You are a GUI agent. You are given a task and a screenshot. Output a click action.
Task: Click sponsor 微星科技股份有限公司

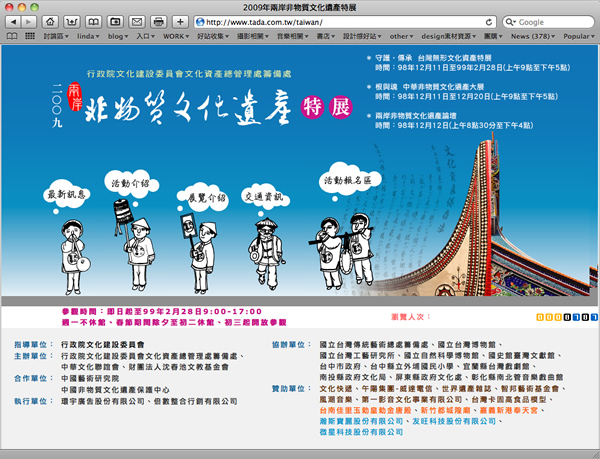361,432
